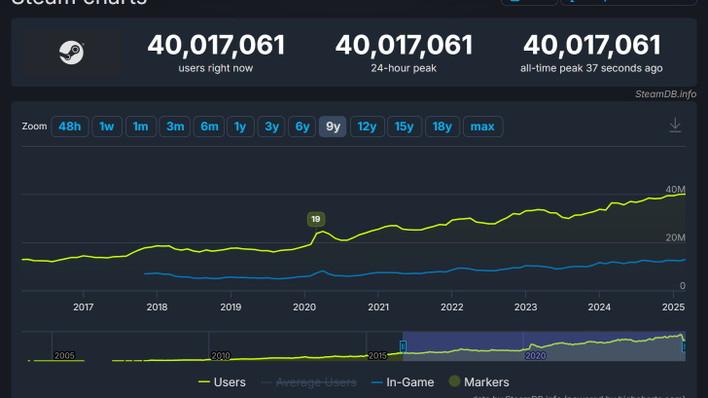Enable the Average Users legend series
Screen dimensions: 708x398
(309, 382)
